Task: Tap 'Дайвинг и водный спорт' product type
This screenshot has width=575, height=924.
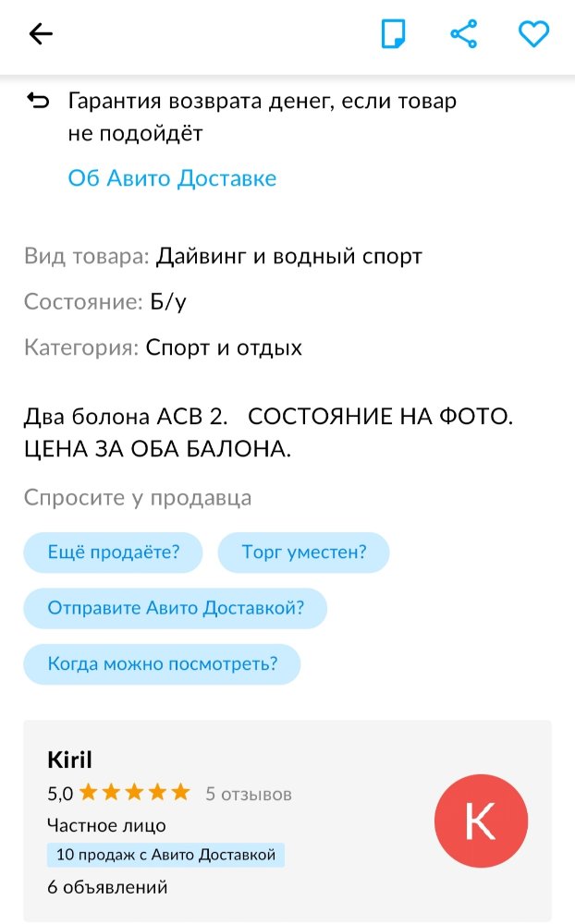Action: [288, 256]
